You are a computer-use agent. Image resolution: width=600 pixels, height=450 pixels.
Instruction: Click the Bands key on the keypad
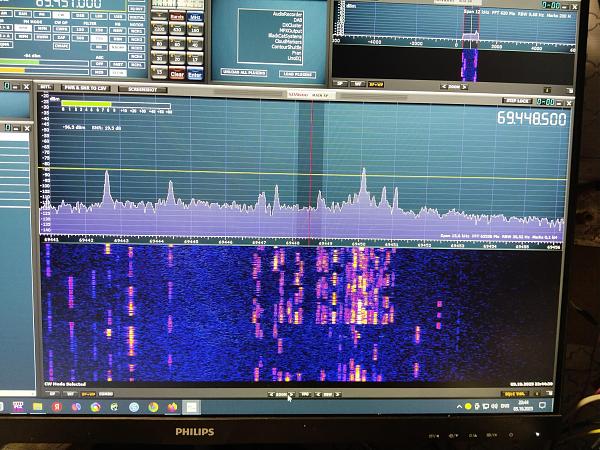tap(177, 17)
